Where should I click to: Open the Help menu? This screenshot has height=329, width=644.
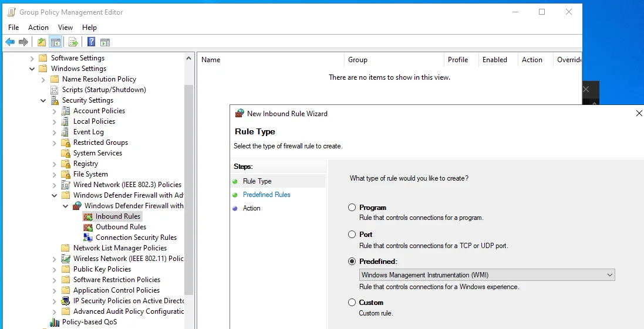(89, 28)
